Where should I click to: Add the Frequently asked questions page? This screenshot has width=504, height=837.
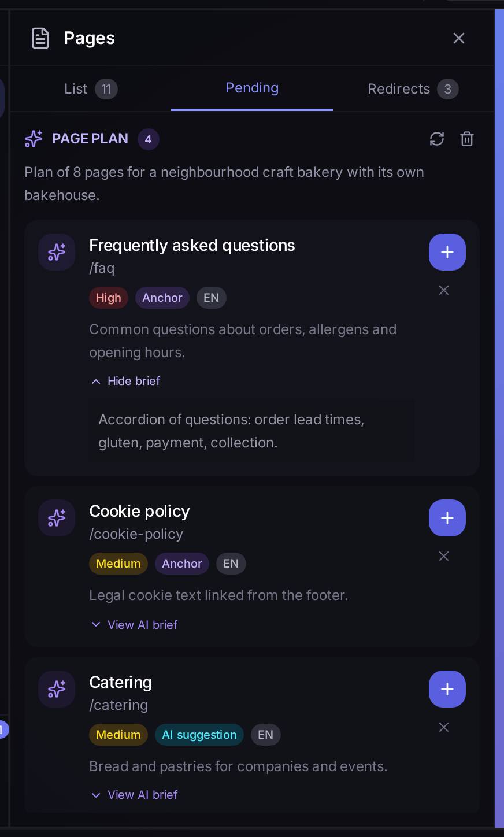coord(447,252)
